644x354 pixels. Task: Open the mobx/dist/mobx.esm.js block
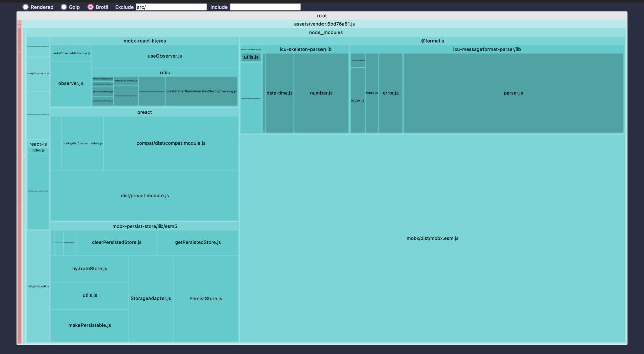tap(433, 238)
